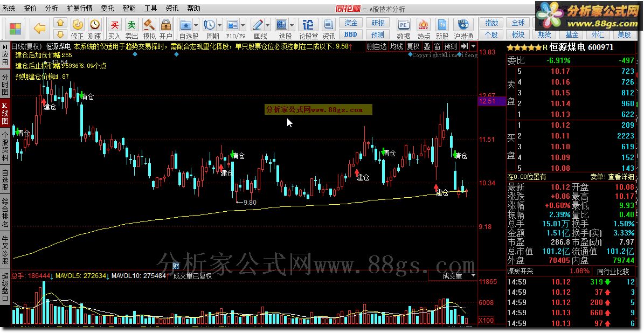Click 卖单! 查看详细 link

[x=612, y=177]
